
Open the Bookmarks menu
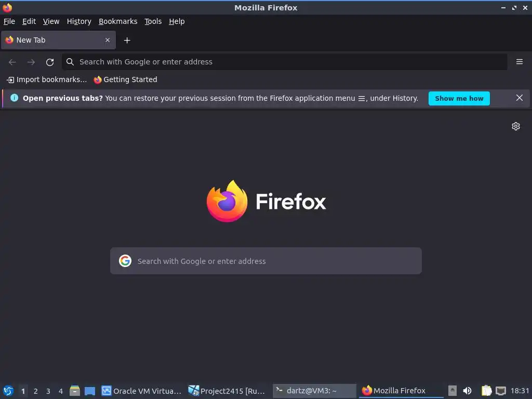[118, 21]
